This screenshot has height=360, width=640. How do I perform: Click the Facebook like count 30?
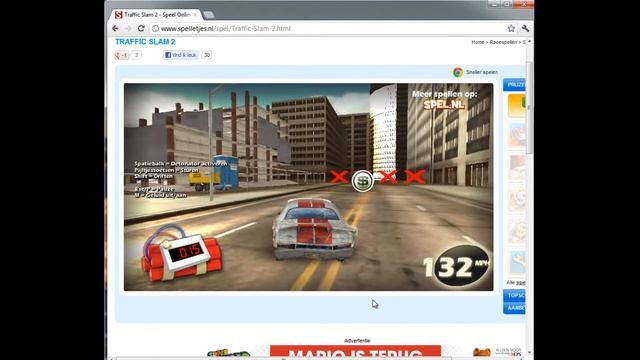tap(207, 55)
